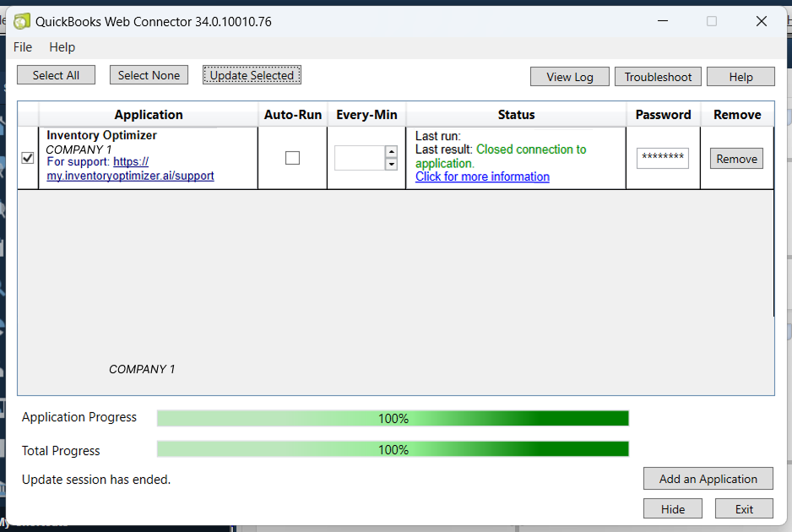The height and width of the screenshot is (532, 792).
Task: Click the Every-Min column header
Action: point(366,115)
